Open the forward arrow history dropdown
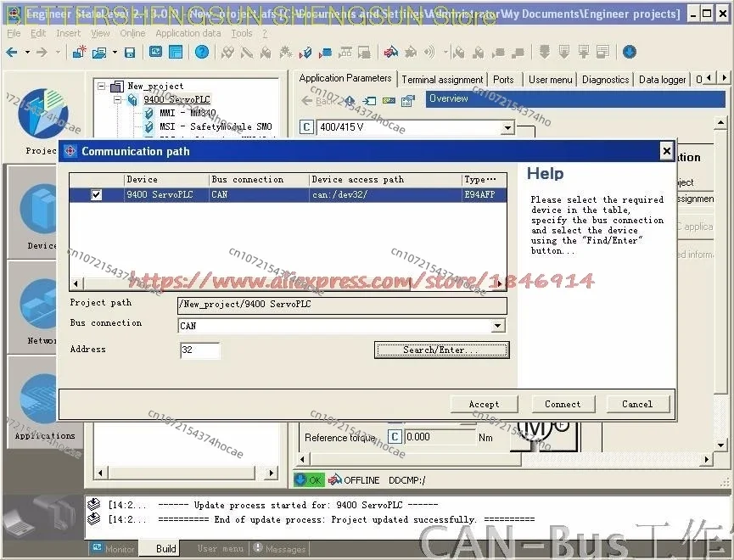Screen dimensions: 734x560 coord(58,52)
